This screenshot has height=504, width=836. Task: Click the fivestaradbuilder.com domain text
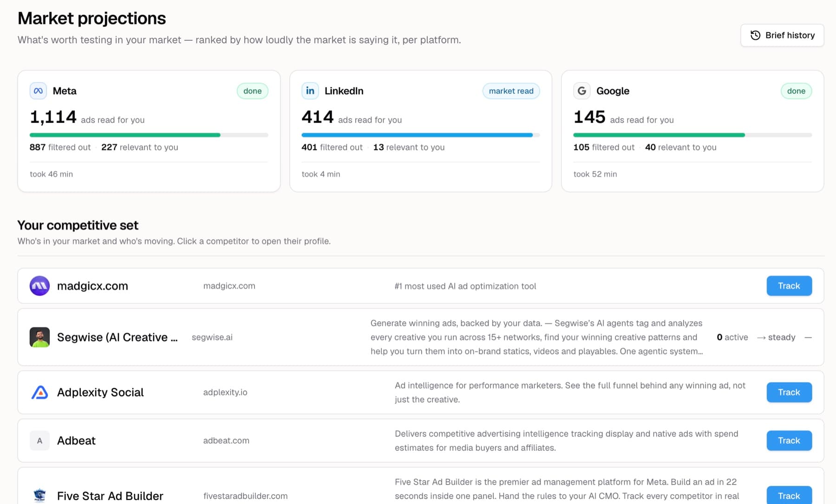(x=246, y=496)
